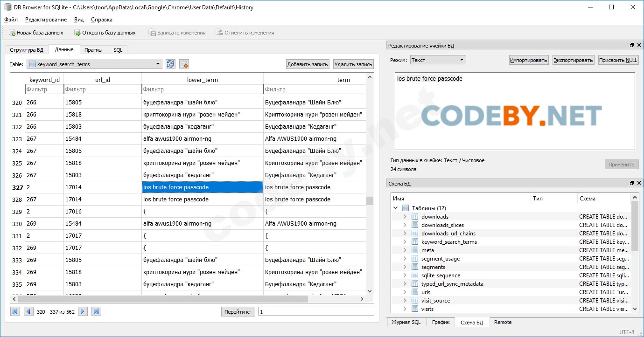Go to first page of records
This screenshot has height=337, width=644.
tap(15, 311)
